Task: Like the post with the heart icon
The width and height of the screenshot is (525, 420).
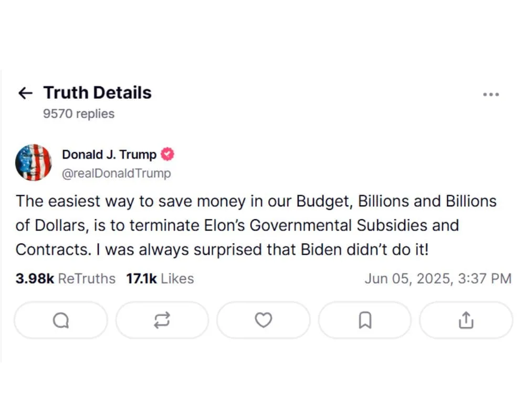Action: (x=263, y=320)
